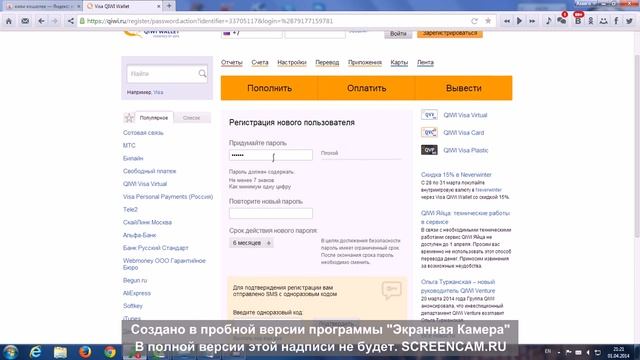Open the Счета menu
This screenshot has width=640, height=360.
point(260,62)
